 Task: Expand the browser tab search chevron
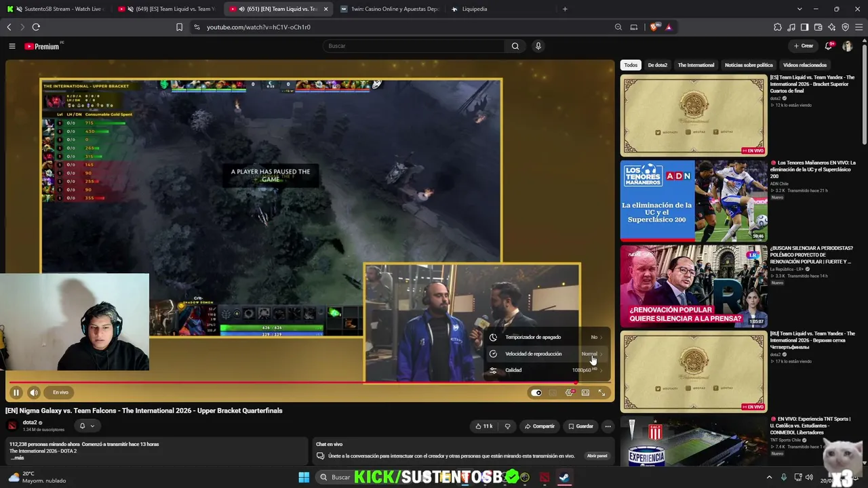[800, 9]
